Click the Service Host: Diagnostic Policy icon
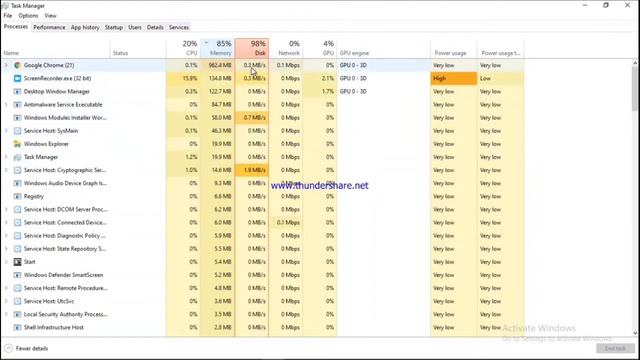 (x=17, y=236)
